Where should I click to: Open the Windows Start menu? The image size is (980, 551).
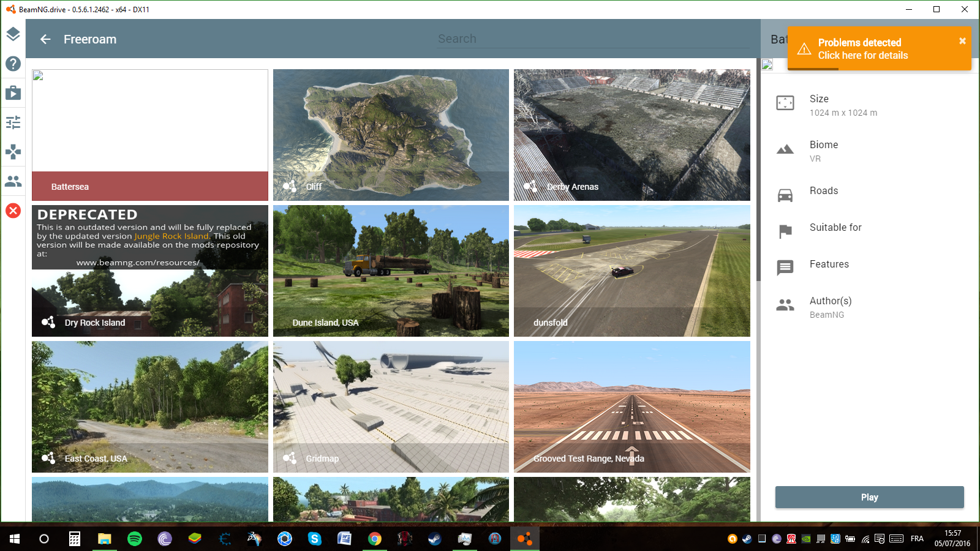(15, 539)
